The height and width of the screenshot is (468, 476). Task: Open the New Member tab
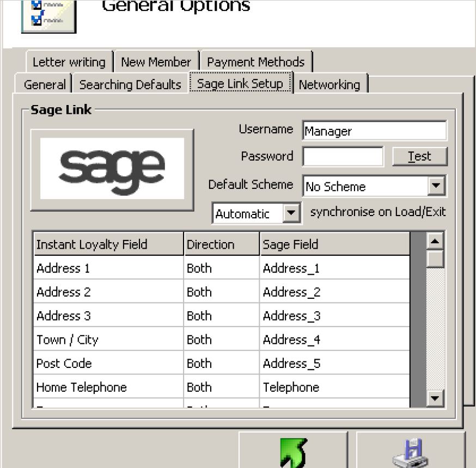(156, 62)
